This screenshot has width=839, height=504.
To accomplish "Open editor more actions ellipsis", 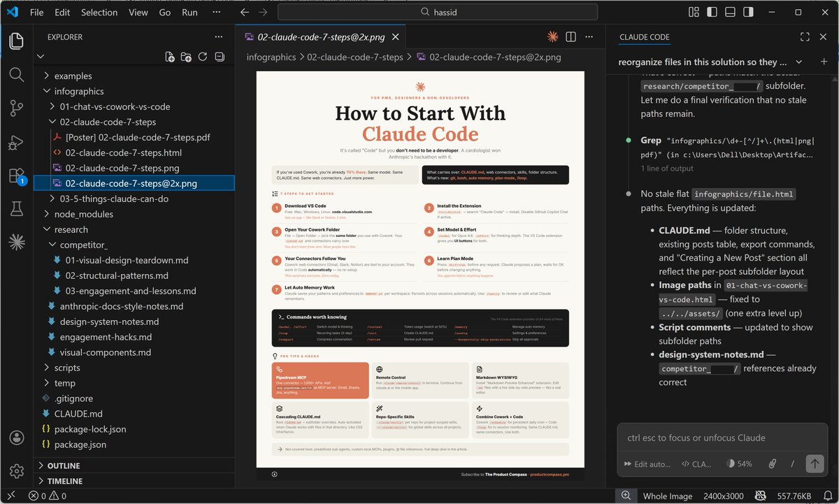I will 589,37.
